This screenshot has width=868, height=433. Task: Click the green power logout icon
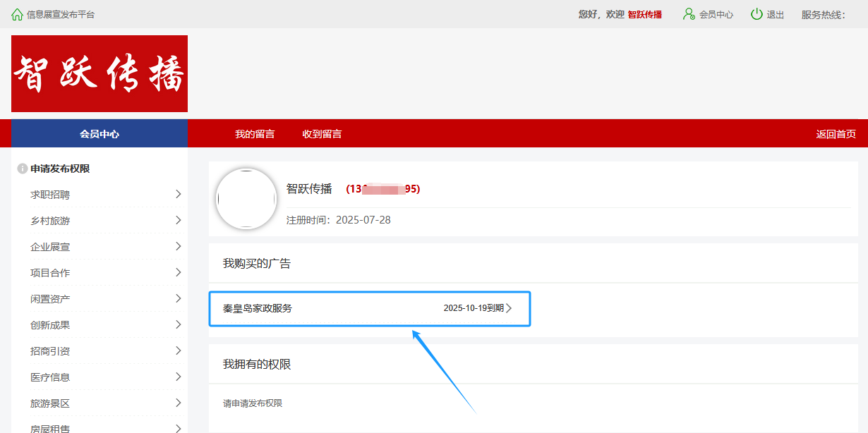pos(757,14)
